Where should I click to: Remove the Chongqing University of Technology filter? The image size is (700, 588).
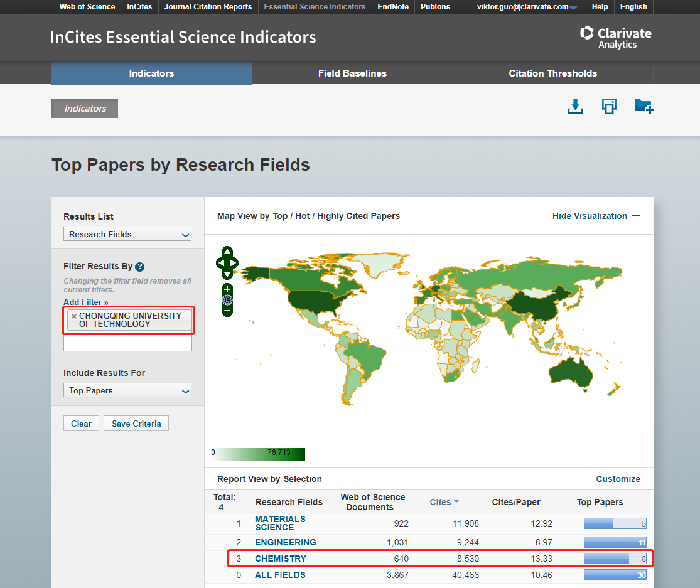coord(74,316)
